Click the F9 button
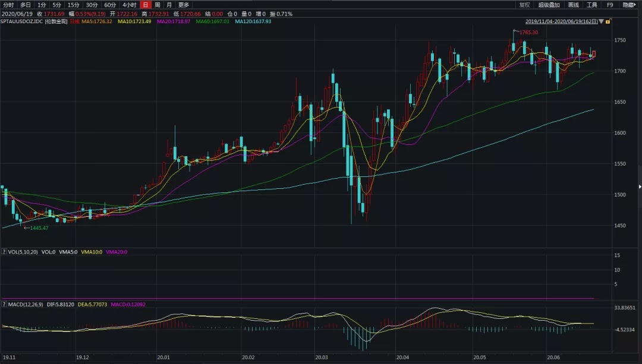The width and height of the screenshot is (642, 364). tap(610, 5)
